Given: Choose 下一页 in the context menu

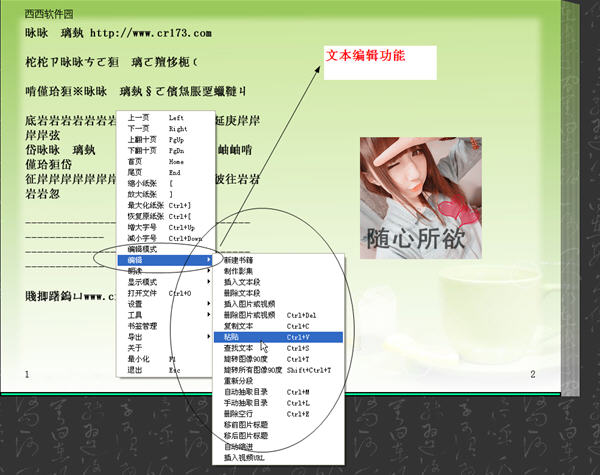Looking at the screenshot, I should [165, 129].
